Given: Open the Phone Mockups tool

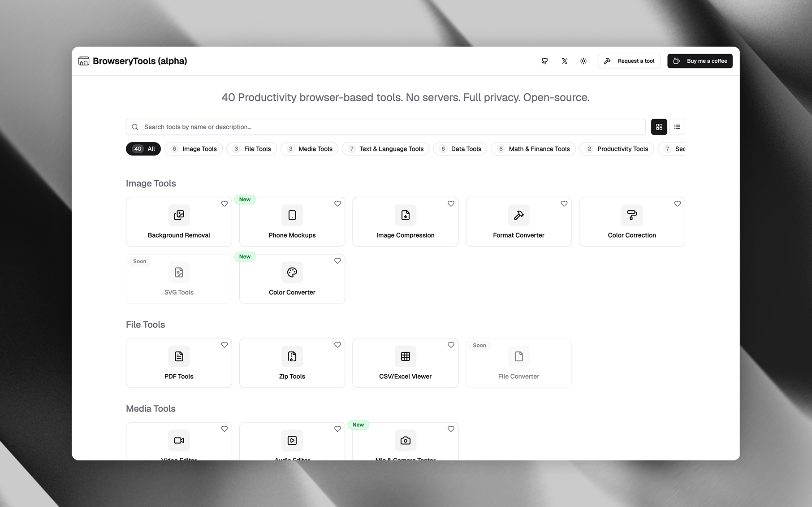Looking at the screenshot, I should (292, 221).
